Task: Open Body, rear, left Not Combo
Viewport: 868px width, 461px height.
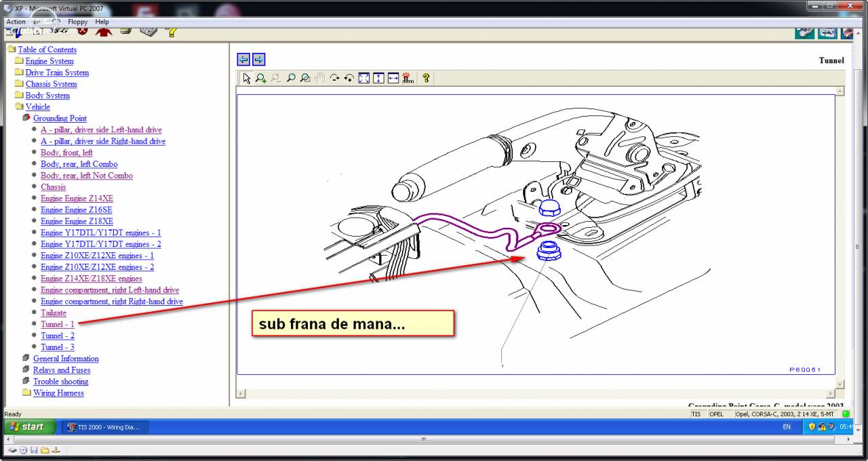Action: pos(87,176)
